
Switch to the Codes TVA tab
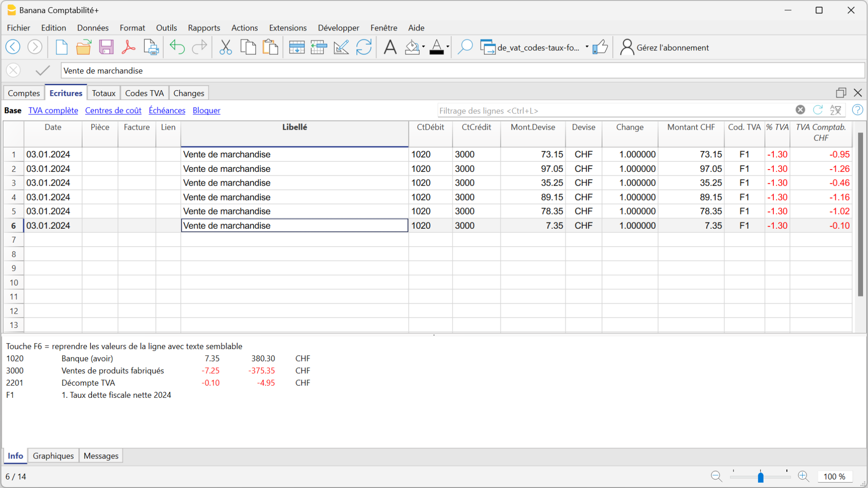click(144, 93)
